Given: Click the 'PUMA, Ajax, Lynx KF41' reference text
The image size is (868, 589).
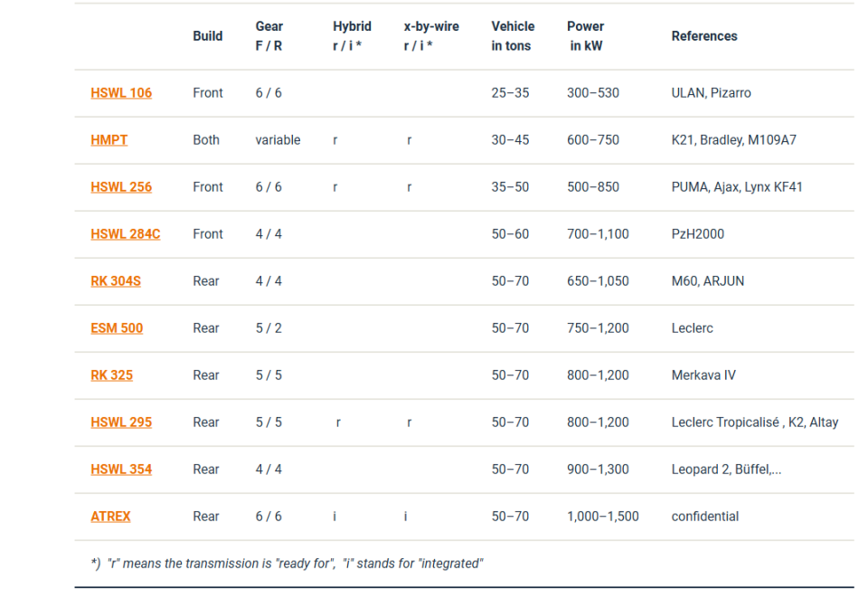Looking at the screenshot, I should (x=736, y=187).
